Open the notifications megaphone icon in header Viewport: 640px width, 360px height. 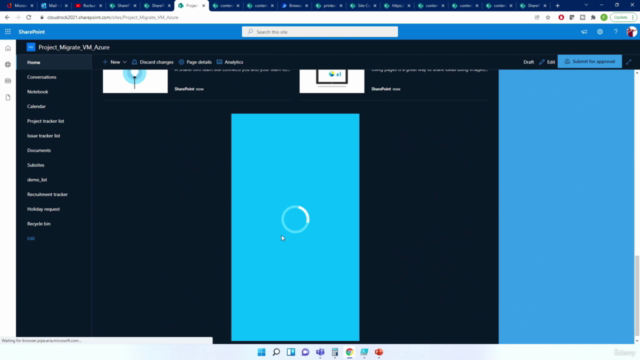584,32
